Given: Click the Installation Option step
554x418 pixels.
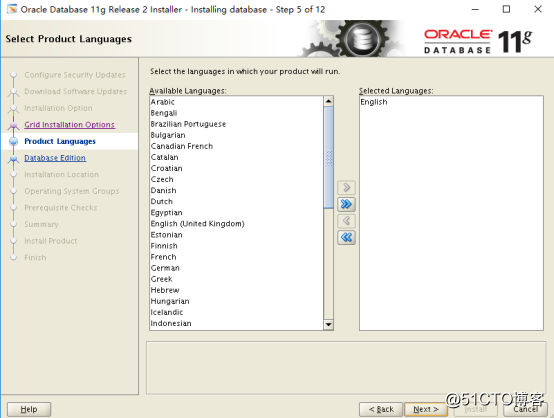Looking at the screenshot, I should (x=58, y=108).
